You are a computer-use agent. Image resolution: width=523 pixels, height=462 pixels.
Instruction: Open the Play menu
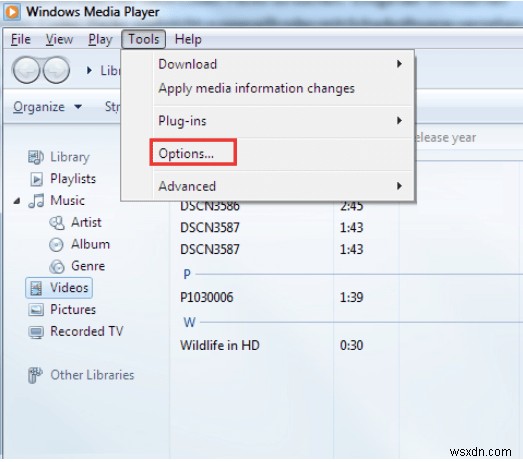click(100, 40)
